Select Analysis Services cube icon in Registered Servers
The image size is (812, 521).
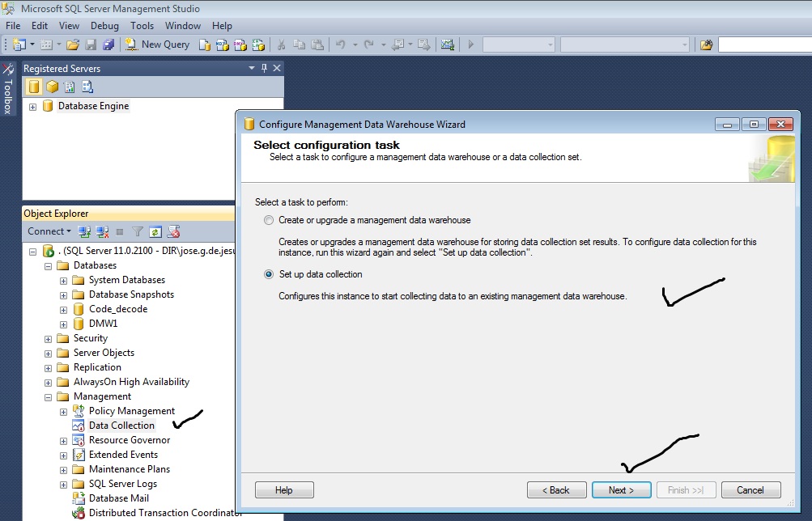52,87
